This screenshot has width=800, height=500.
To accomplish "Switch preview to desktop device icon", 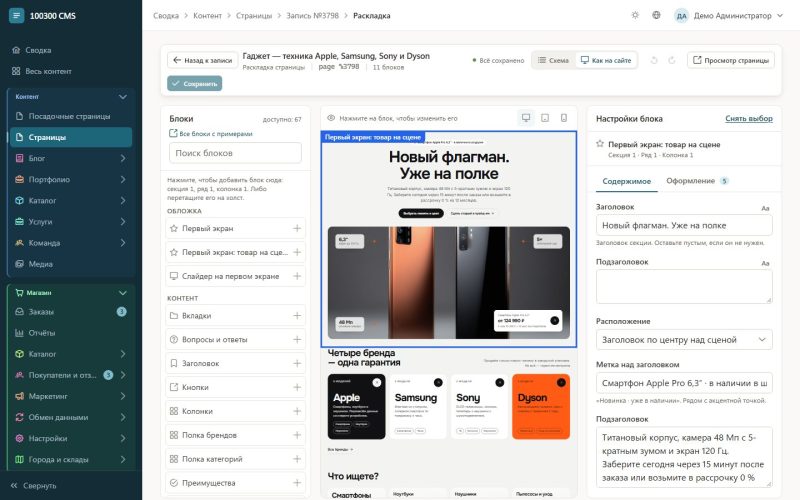I will click(526, 118).
